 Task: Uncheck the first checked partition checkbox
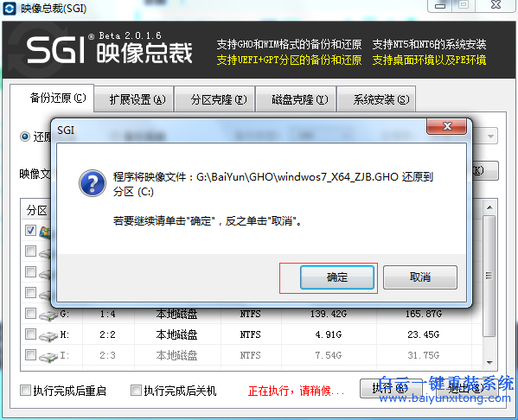30,230
